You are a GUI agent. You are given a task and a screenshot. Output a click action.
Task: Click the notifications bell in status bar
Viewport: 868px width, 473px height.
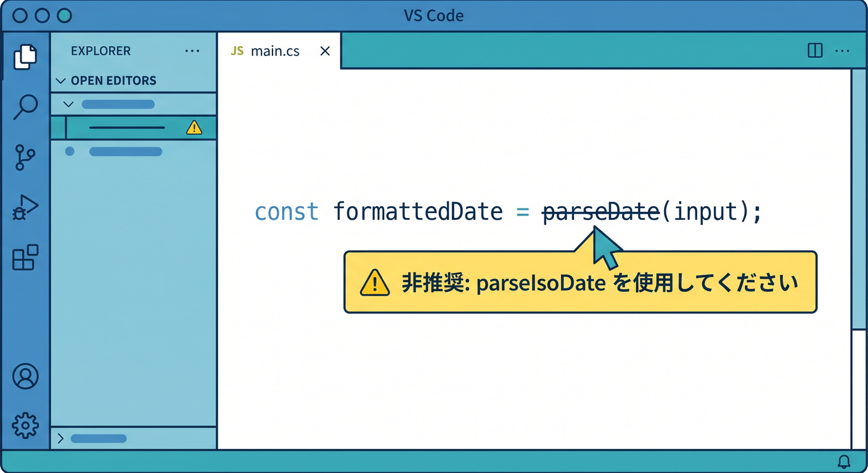[x=844, y=461]
